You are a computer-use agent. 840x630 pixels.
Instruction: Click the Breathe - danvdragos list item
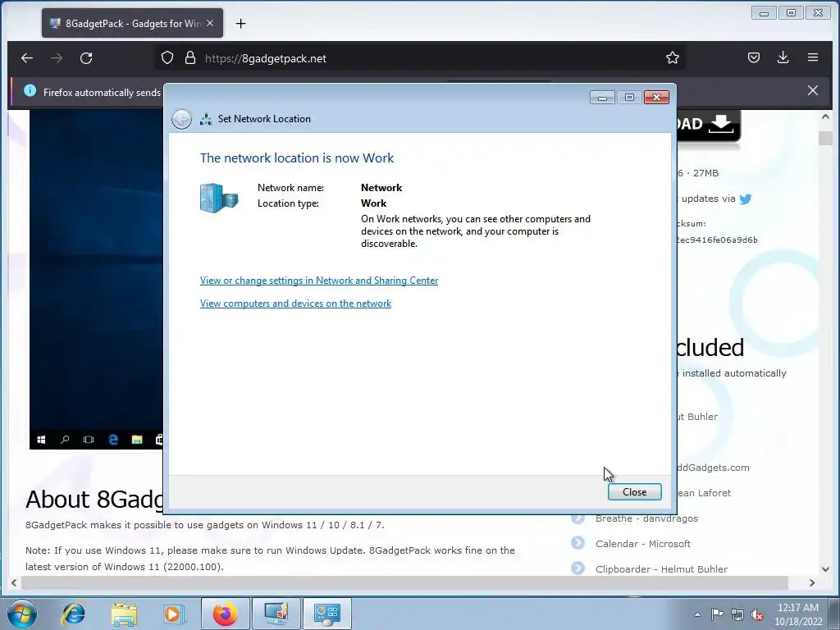646,518
